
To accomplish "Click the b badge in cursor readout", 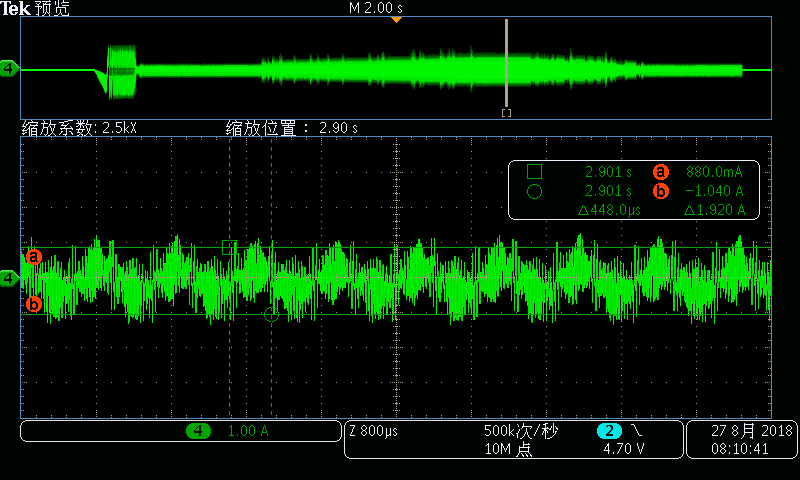I will click(661, 191).
